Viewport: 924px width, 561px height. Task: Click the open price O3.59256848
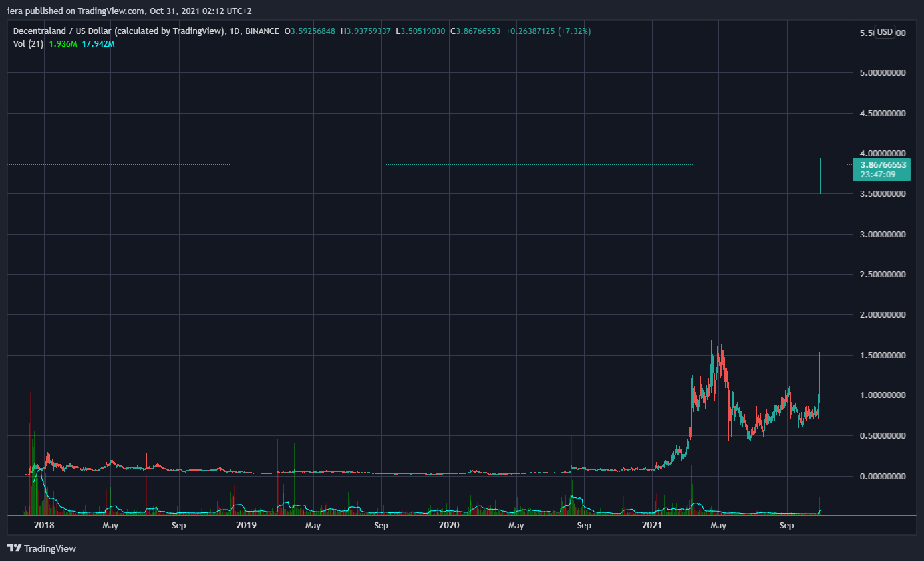coord(311,31)
